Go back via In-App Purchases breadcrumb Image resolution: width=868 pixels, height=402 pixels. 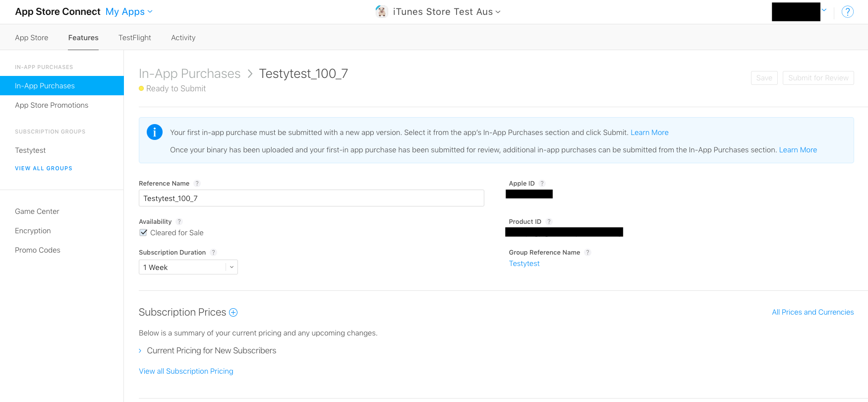point(190,73)
